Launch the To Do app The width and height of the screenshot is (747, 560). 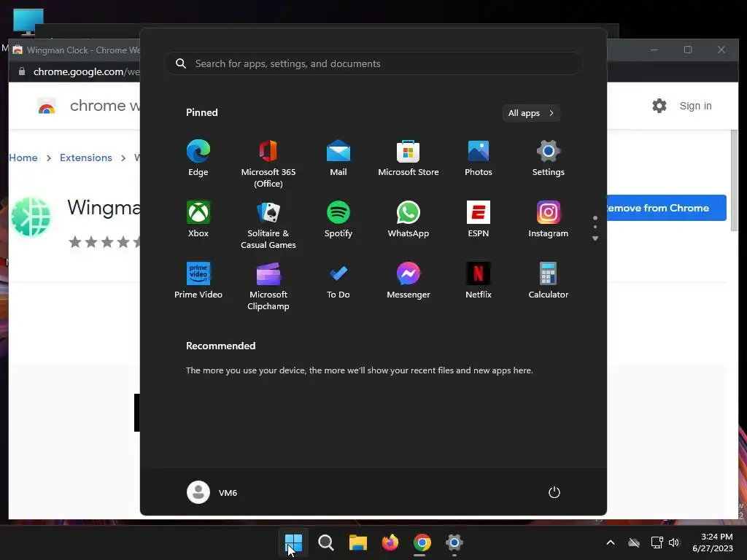[338, 281]
